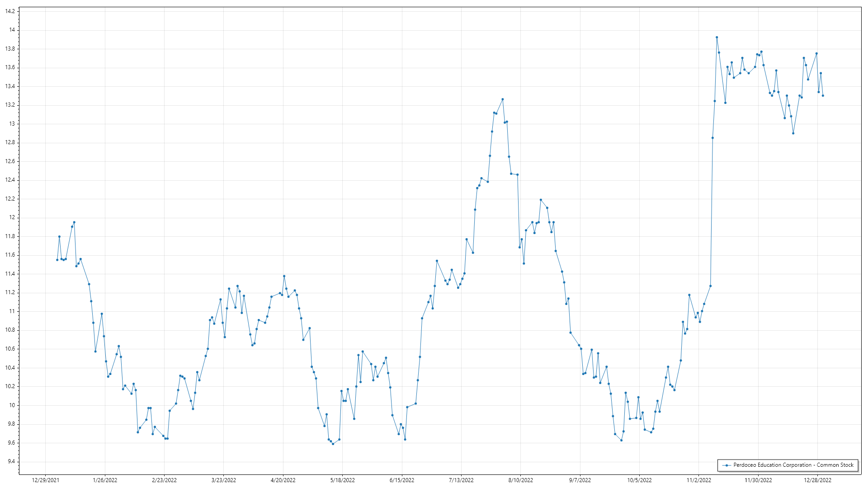Viewport: 868px width, 488px height.
Task: Click the 5/18/2022 x-axis label
Action: tap(342, 480)
